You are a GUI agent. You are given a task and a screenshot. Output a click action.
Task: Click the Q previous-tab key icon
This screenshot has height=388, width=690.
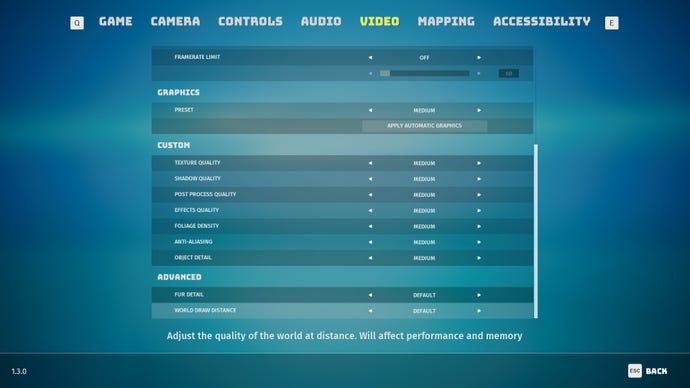(x=77, y=23)
